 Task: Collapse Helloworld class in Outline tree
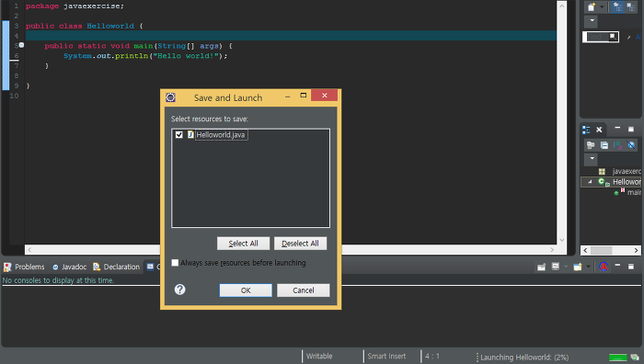(591, 181)
